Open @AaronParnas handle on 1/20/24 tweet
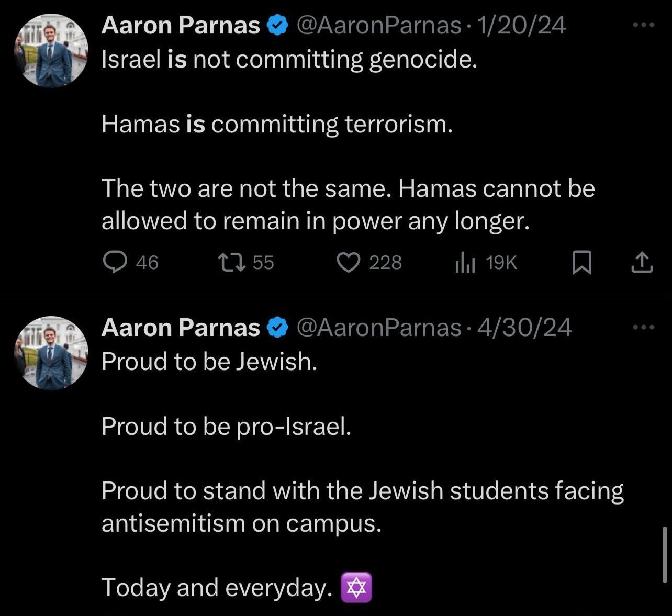 point(379,25)
